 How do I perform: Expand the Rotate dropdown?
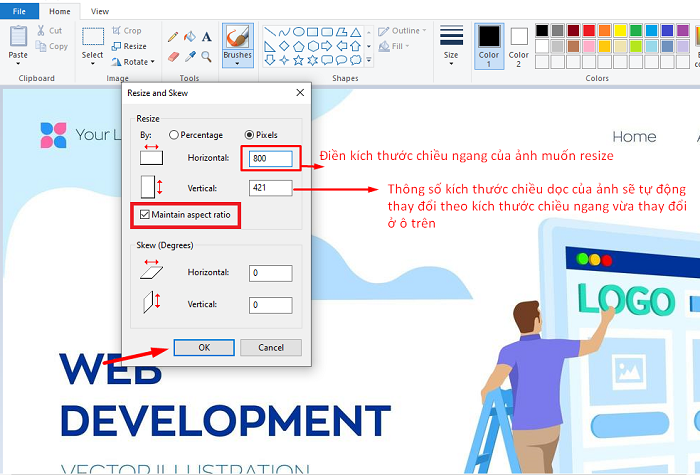tap(152, 62)
